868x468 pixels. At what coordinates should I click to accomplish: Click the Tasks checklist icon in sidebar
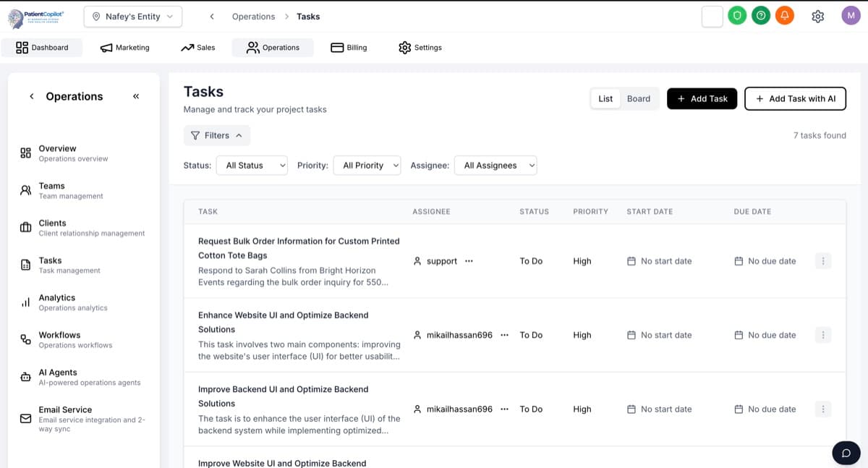[25, 265]
